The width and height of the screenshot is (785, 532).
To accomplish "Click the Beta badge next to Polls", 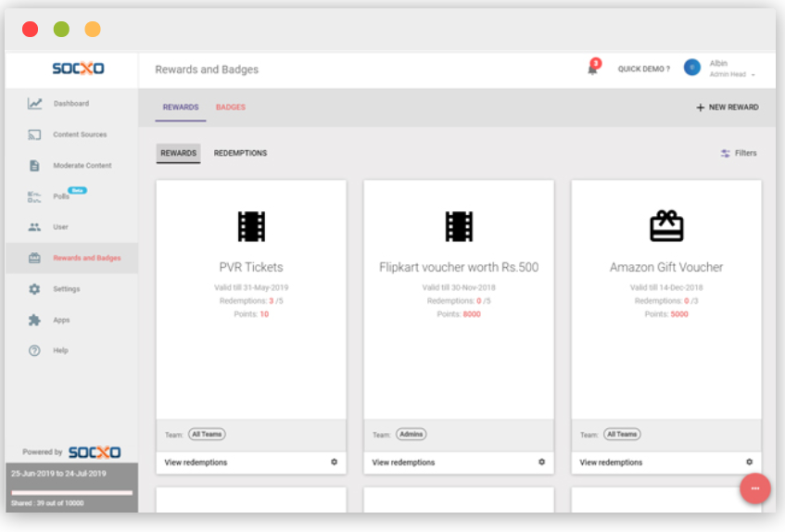I will (78, 191).
